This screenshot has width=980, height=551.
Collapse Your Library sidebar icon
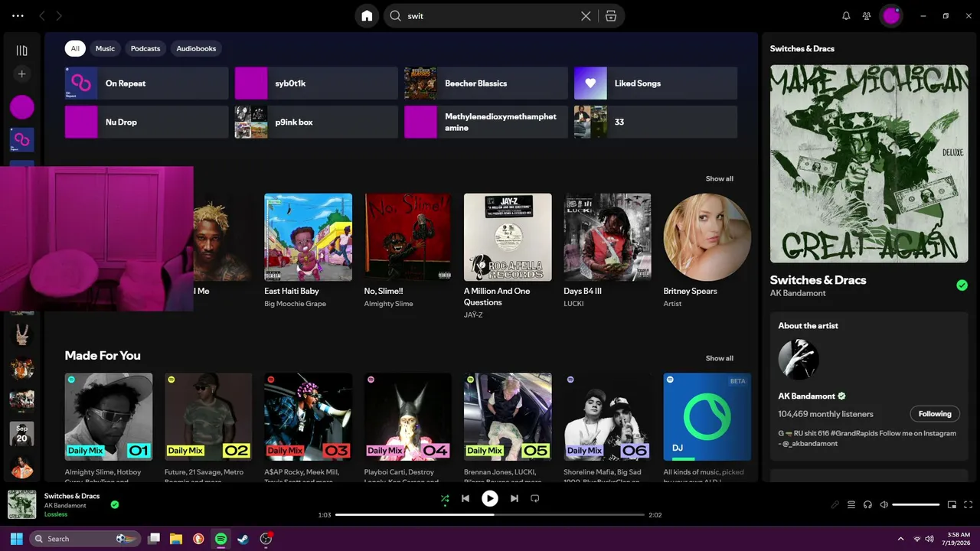[x=22, y=51]
